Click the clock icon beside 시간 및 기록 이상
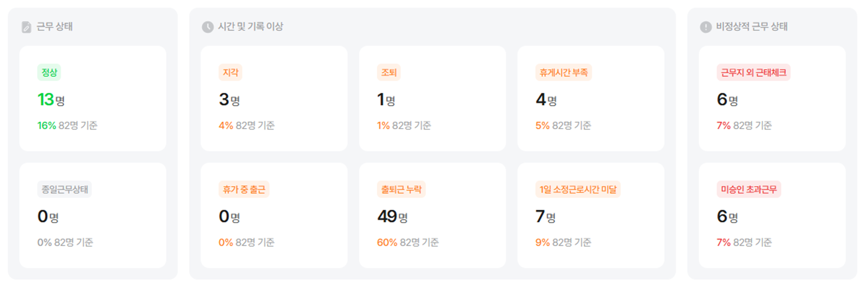The image size is (868, 289). (208, 27)
